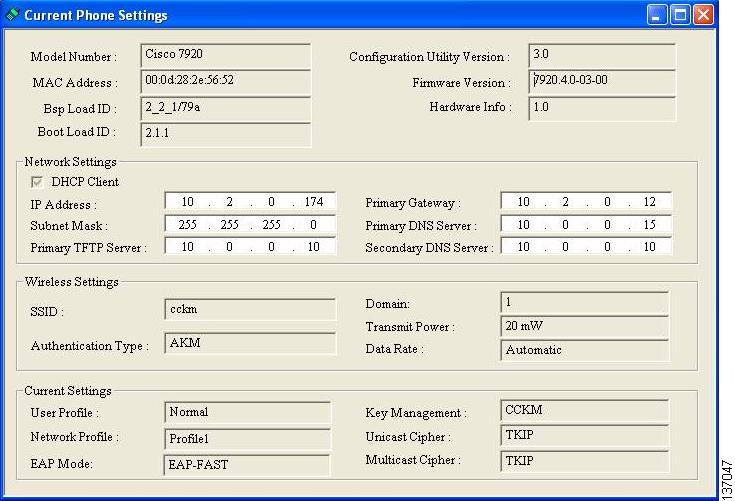The height and width of the screenshot is (501, 735).
Task: Select the MAC Address field
Action: pos(225,82)
